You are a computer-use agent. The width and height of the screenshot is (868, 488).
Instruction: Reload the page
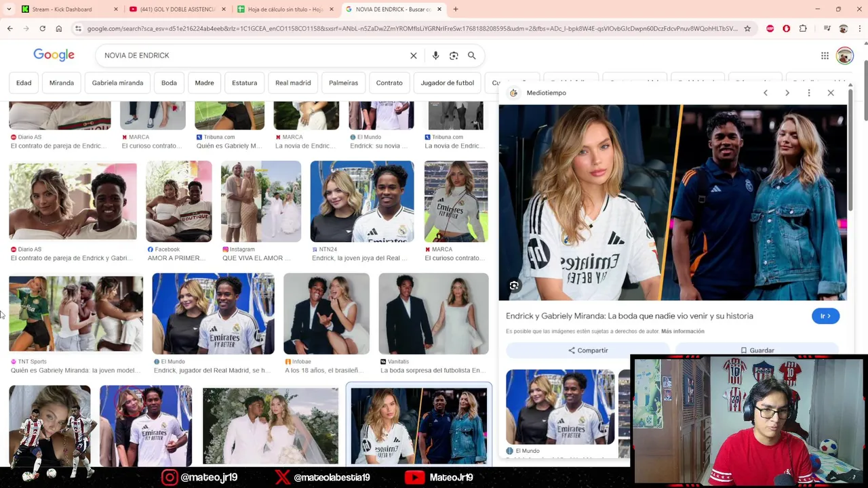(x=42, y=28)
